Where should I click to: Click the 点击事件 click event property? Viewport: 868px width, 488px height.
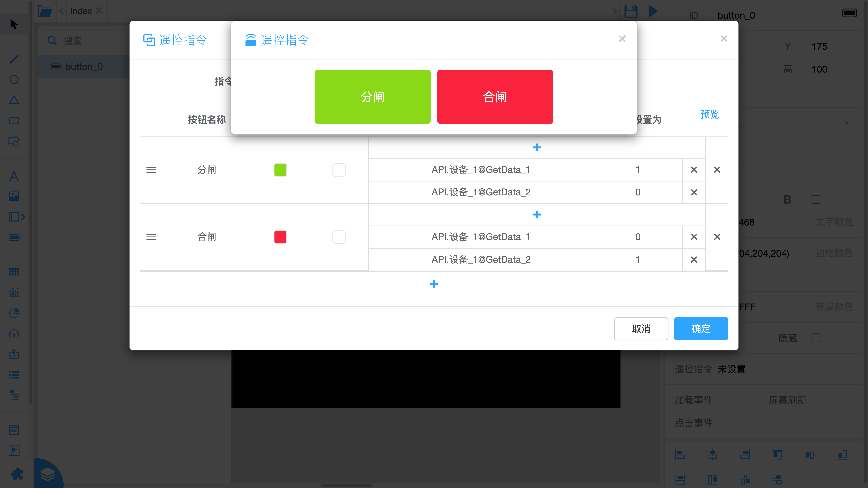pyautogui.click(x=693, y=423)
